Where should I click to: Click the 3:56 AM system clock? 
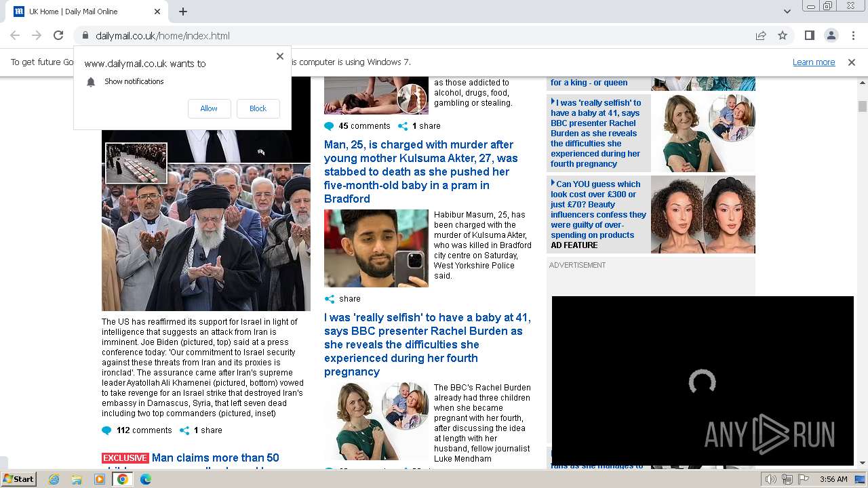pyautogui.click(x=833, y=479)
